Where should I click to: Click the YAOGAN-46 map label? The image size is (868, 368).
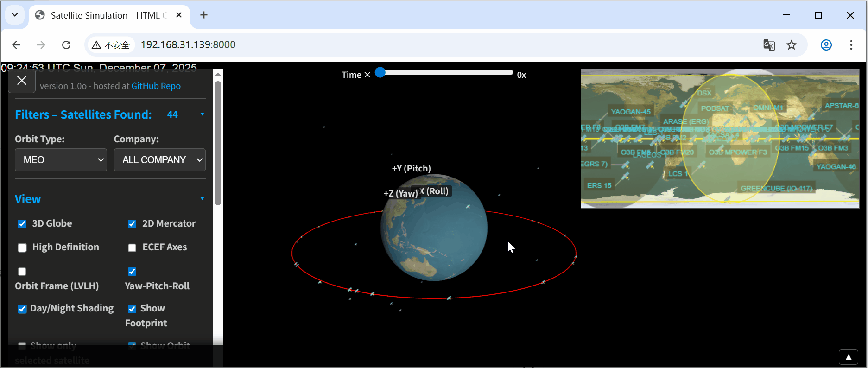pos(836,166)
